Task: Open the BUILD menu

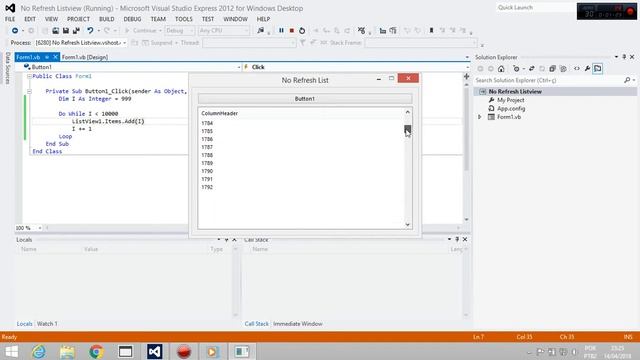Action: [107, 19]
